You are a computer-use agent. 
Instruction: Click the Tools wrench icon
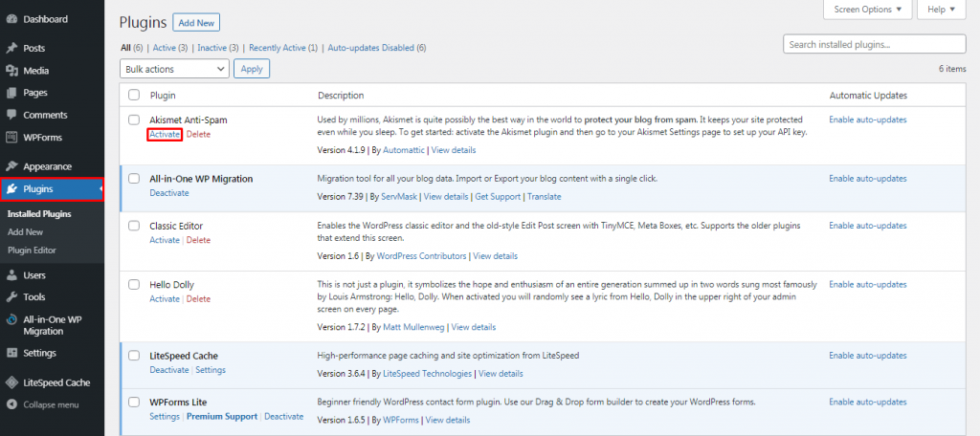pos(11,297)
